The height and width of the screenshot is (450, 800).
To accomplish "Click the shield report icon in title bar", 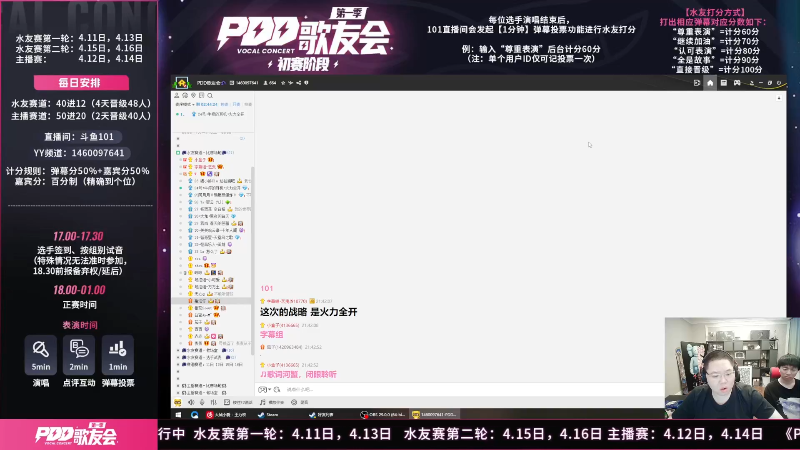I will click(306, 83).
